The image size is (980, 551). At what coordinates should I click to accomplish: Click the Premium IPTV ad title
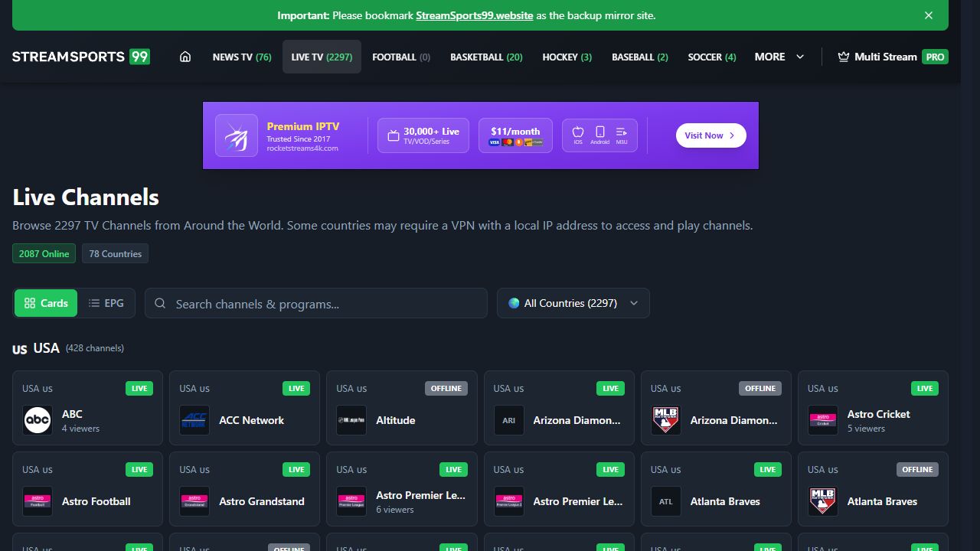pyautogui.click(x=303, y=126)
